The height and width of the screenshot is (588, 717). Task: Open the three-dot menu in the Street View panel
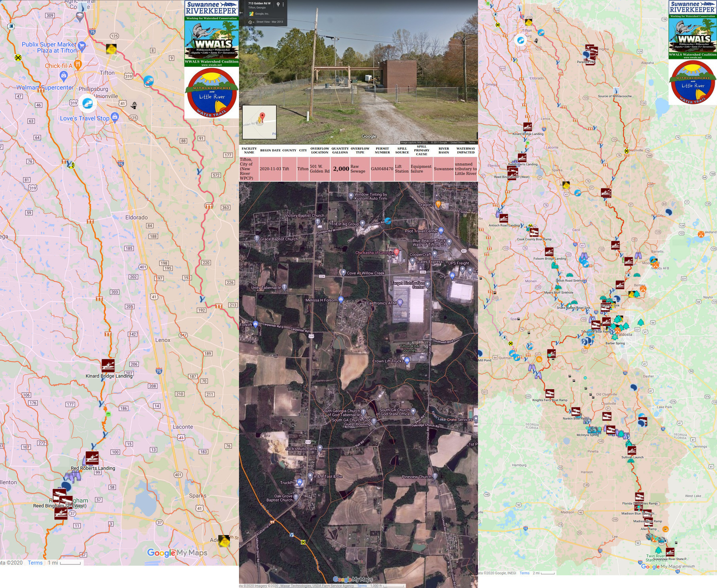[x=283, y=4]
